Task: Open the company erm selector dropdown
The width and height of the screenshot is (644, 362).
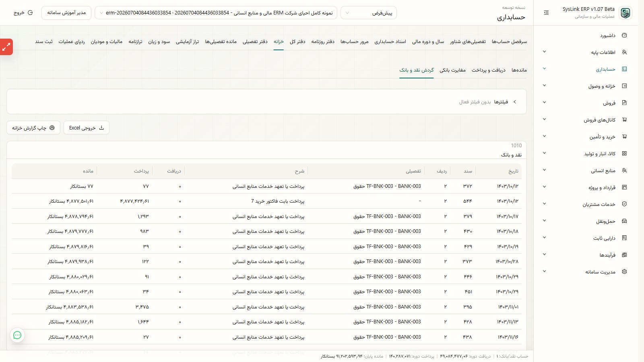Action: coord(217,13)
